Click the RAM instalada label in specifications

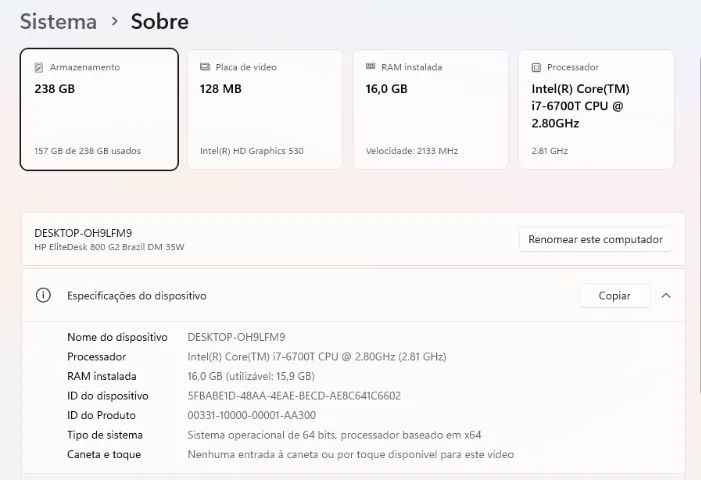(x=101, y=376)
